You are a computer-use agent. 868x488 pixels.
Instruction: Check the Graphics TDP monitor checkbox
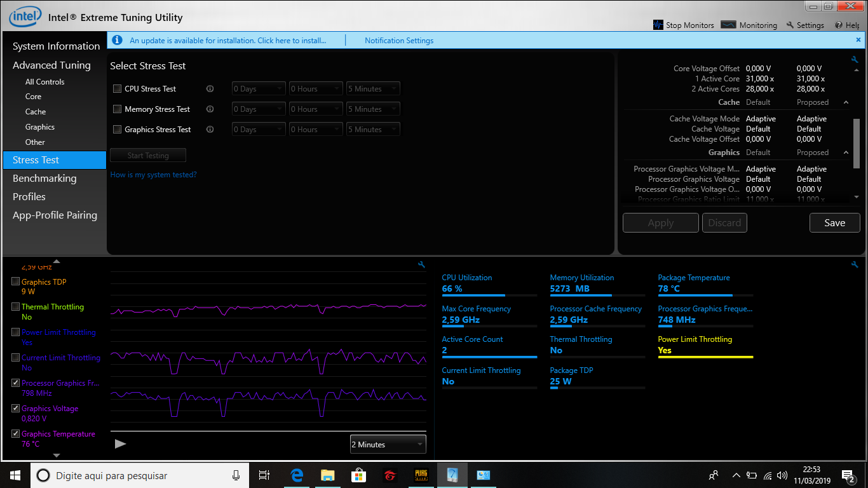click(16, 281)
